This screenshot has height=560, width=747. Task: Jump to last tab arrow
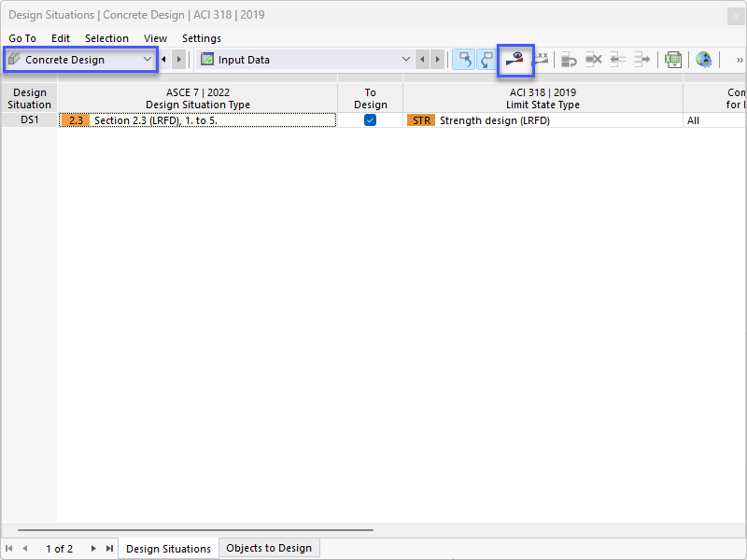click(x=109, y=549)
